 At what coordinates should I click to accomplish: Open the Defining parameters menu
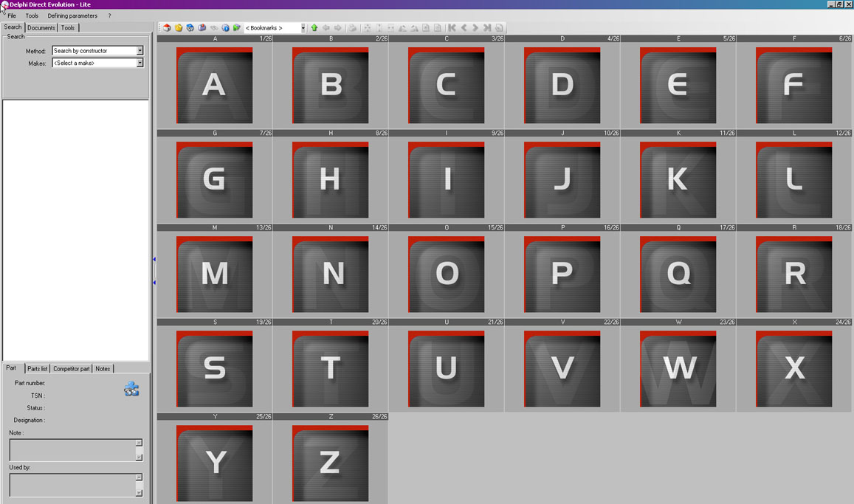tap(72, 15)
